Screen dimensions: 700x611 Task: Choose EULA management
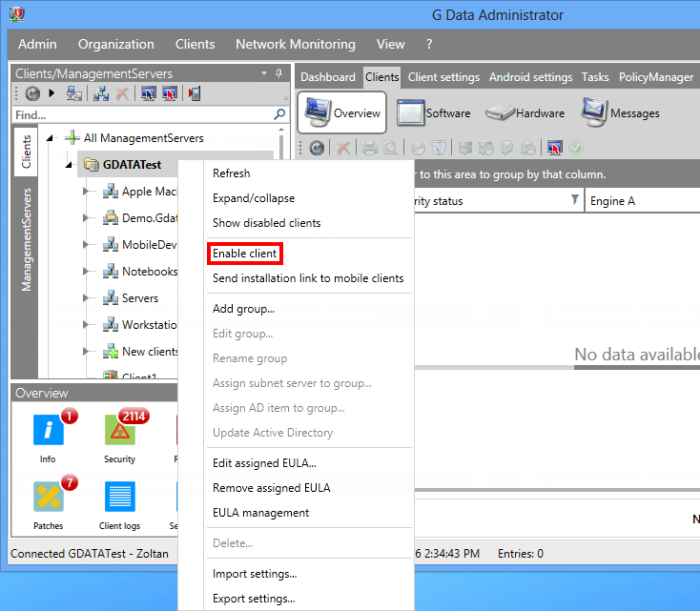coord(260,513)
